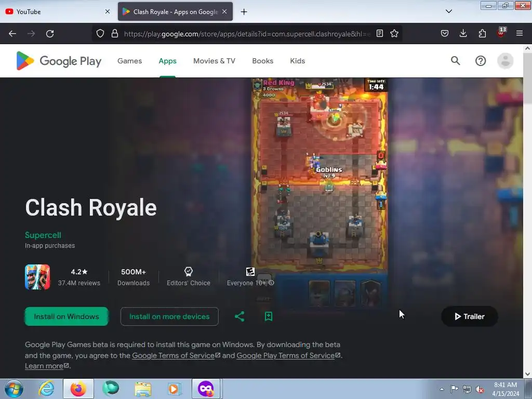Expand the list all tabs dropdown
532x399 pixels.
[x=448, y=11]
